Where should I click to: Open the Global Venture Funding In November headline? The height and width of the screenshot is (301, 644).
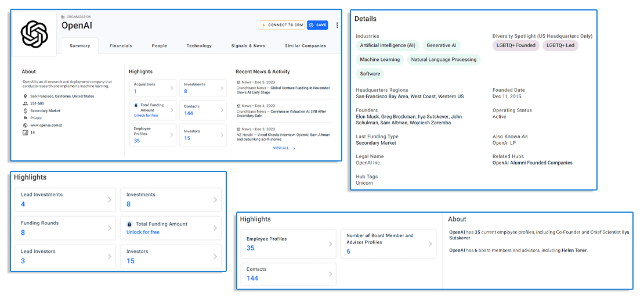[x=283, y=91]
